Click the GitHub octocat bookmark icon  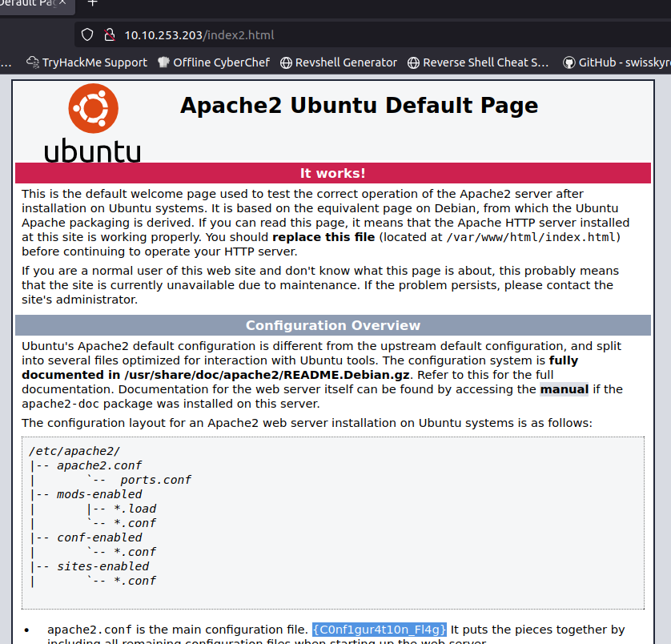pos(569,62)
